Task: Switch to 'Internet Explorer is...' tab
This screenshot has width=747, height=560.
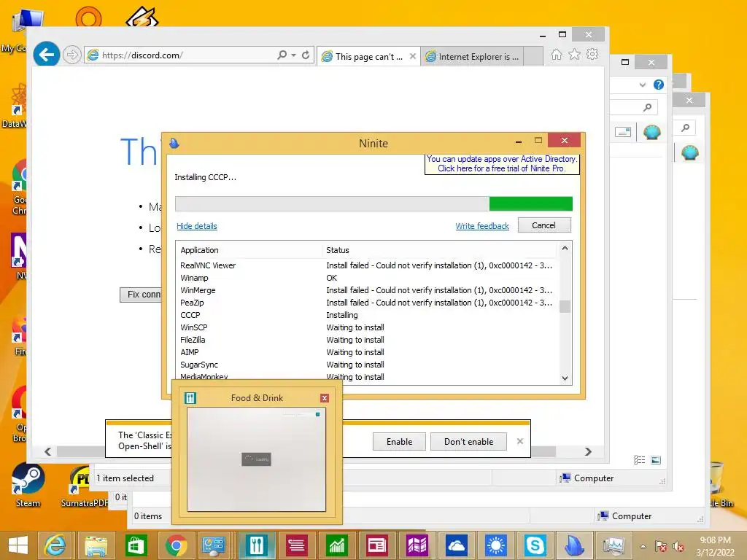Action: point(474,57)
